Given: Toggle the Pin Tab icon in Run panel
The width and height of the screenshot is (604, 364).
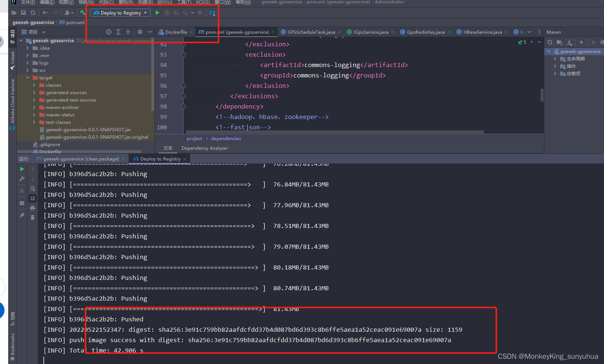Looking at the screenshot, I should click(x=22, y=215).
